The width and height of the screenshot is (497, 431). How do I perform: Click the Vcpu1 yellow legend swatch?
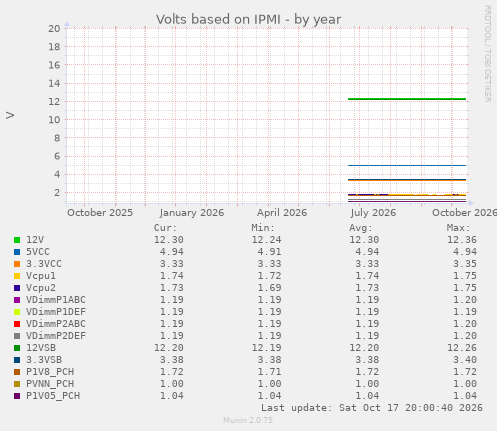(x=17, y=276)
